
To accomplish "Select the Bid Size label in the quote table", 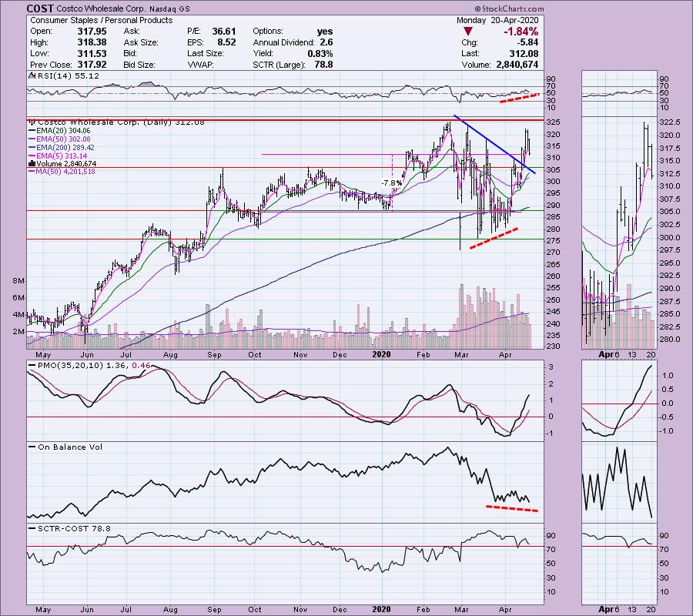I will (139, 65).
